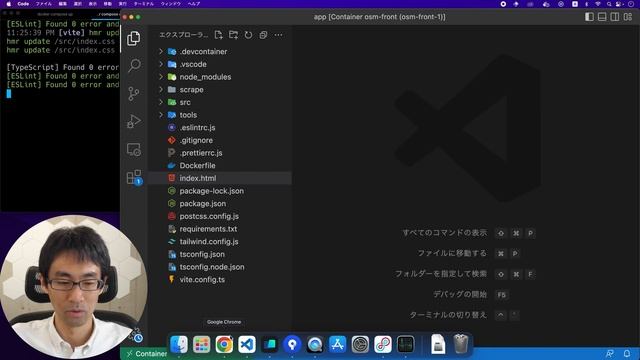This screenshot has width=640, height=360.
Task: Open the Explorer view in activity bar
Action: click(134, 38)
